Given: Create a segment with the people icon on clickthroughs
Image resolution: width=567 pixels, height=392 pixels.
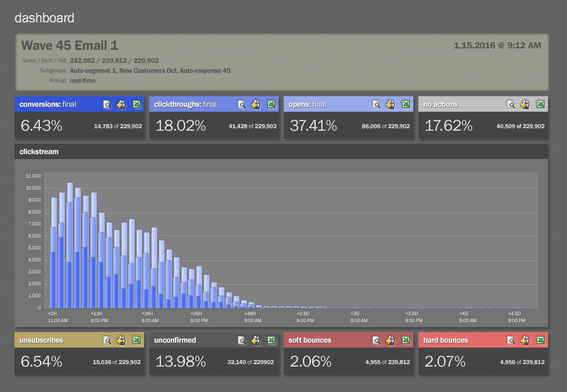Looking at the screenshot, I should coord(256,105).
